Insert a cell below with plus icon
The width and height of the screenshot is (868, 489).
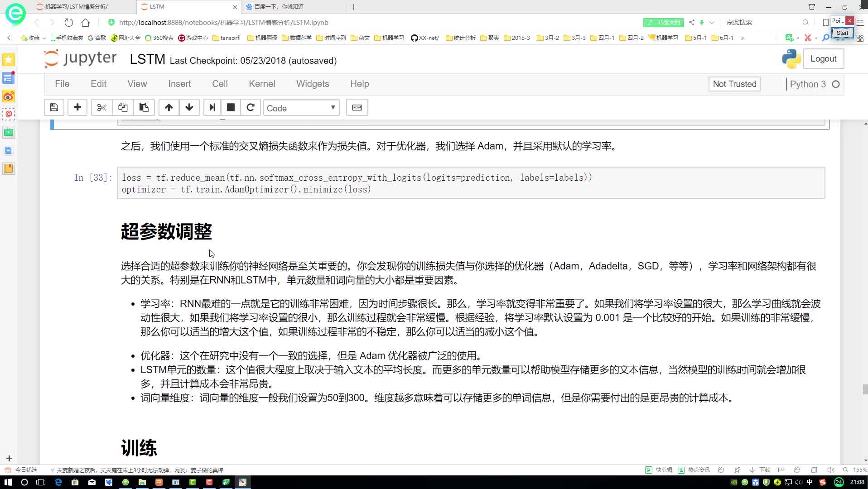click(x=77, y=107)
